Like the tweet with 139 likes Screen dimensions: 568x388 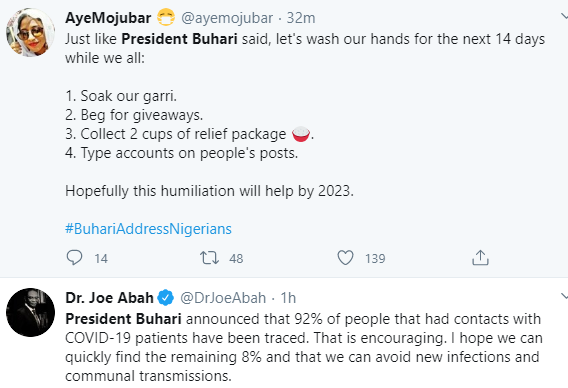point(345,258)
